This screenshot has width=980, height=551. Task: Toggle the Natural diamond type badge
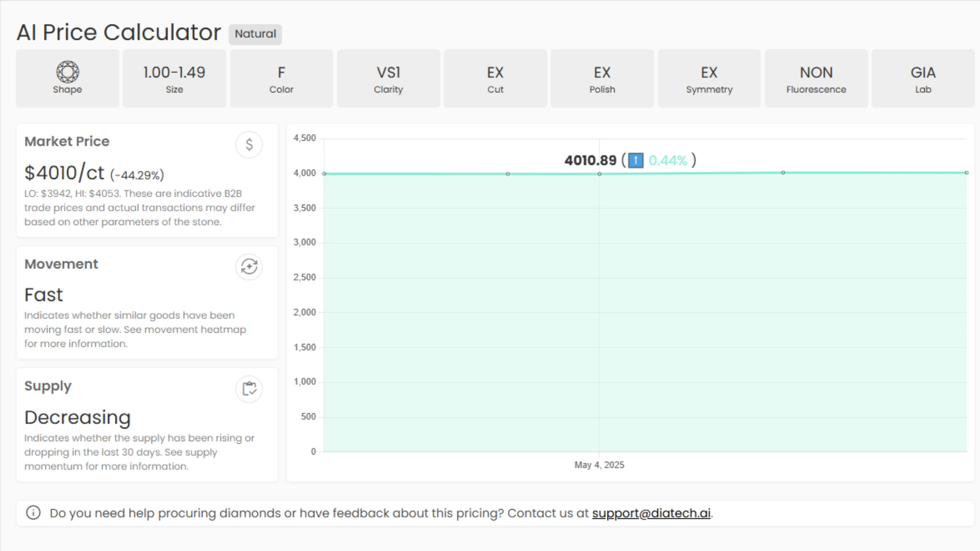255,34
